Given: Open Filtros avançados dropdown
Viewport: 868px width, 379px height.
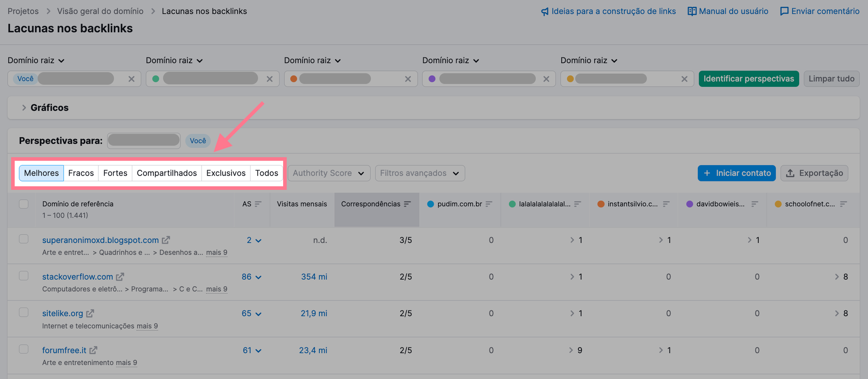Looking at the screenshot, I should point(420,173).
